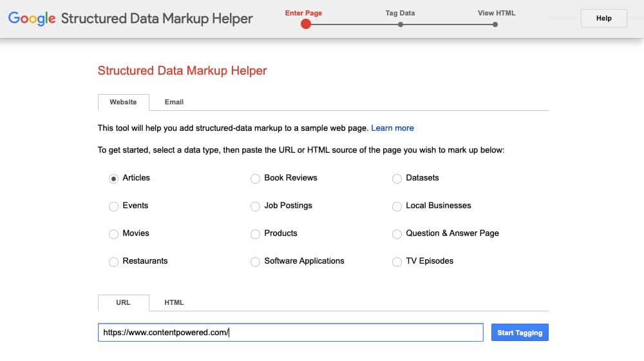644x361 pixels.
Task: Select the Book Reviews radio button
Action: (x=256, y=179)
